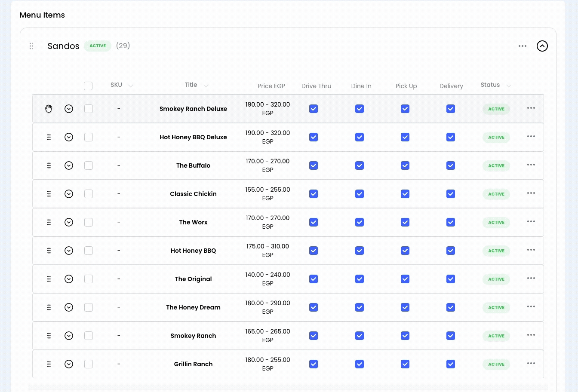Image resolution: width=578 pixels, height=392 pixels.
Task: Expand the Classic Chickin row details
Action: pos(69,194)
